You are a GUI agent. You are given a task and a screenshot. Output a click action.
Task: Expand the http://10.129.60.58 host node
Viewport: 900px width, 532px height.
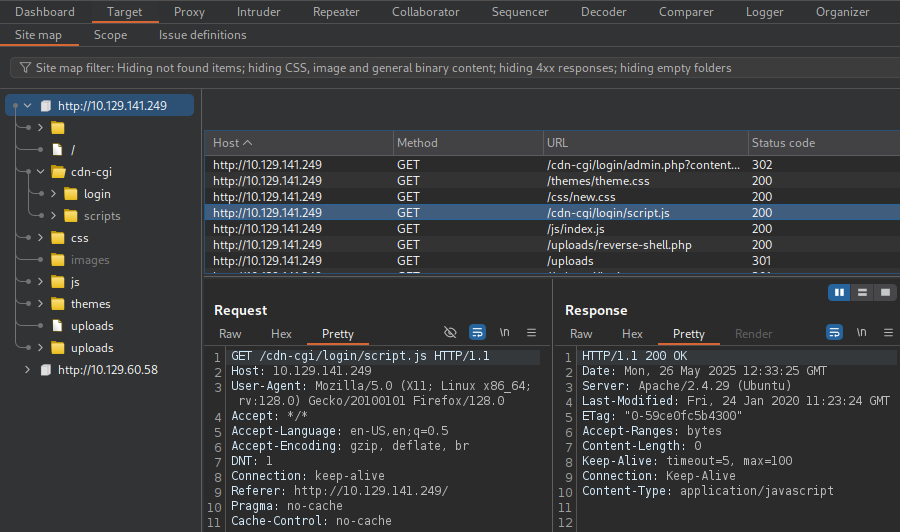click(x=28, y=370)
